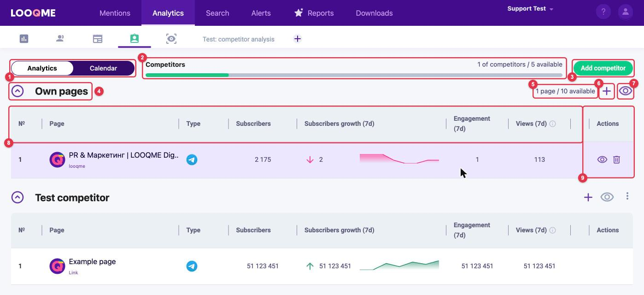
Task: Open the user profile avatar icon
Action: [625, 12]
